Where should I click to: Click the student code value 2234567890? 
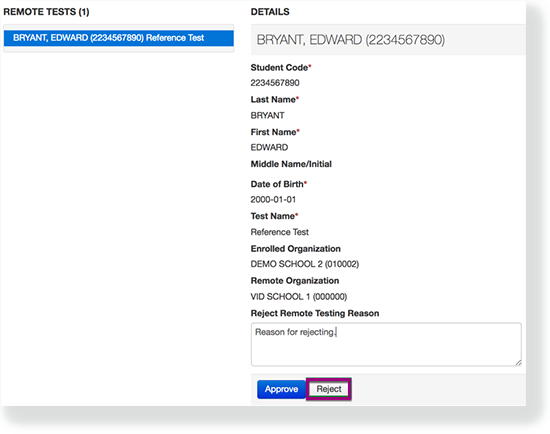click(x=275, y=83)
